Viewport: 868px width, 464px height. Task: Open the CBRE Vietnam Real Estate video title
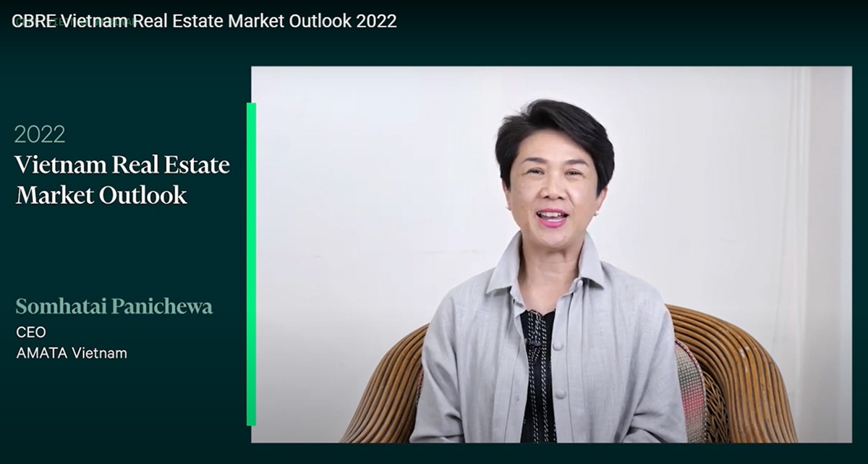click(204, 21)
